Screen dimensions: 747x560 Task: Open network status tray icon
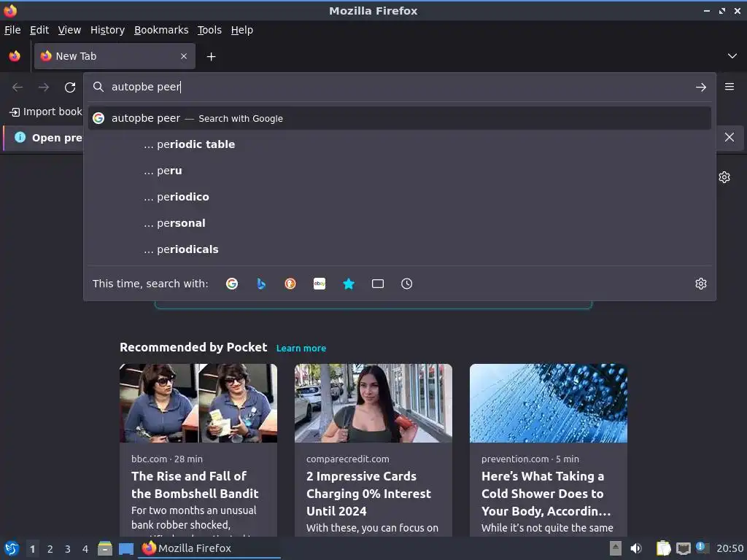[x=683, y=548]
